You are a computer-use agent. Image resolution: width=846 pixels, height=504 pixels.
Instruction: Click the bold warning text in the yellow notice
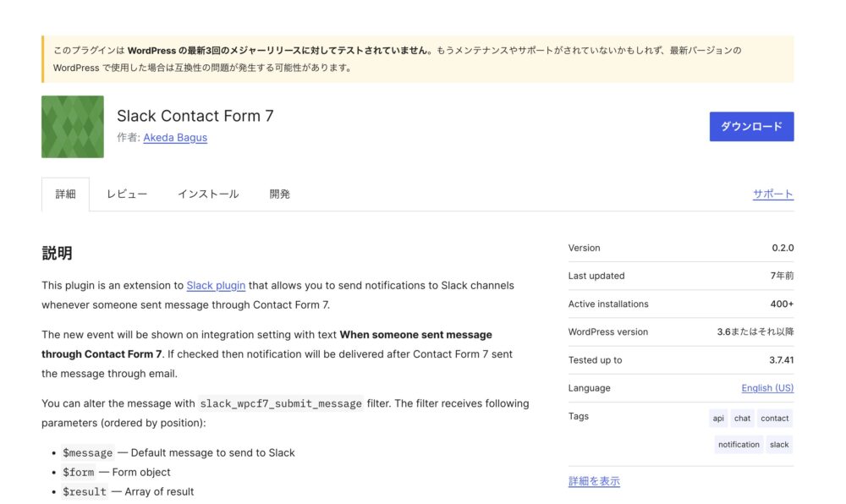(x=279, y=50)
